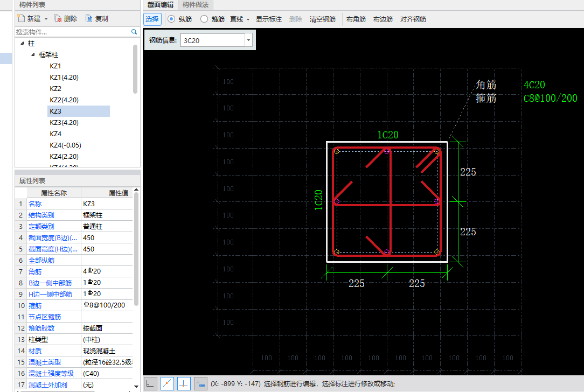Toggle perpendicular snap icon in status bar
The width and height of the screenshot is (584, 392).
pyautogui.click(x=184, y=383)
